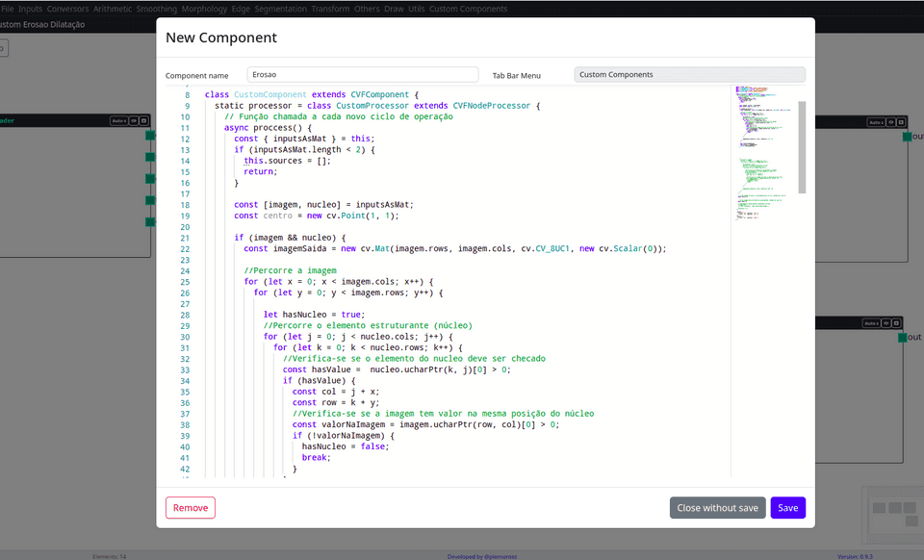Click the green out port of top-right node
This screenshot has width=924, height=560.
(x=907, y=137)
